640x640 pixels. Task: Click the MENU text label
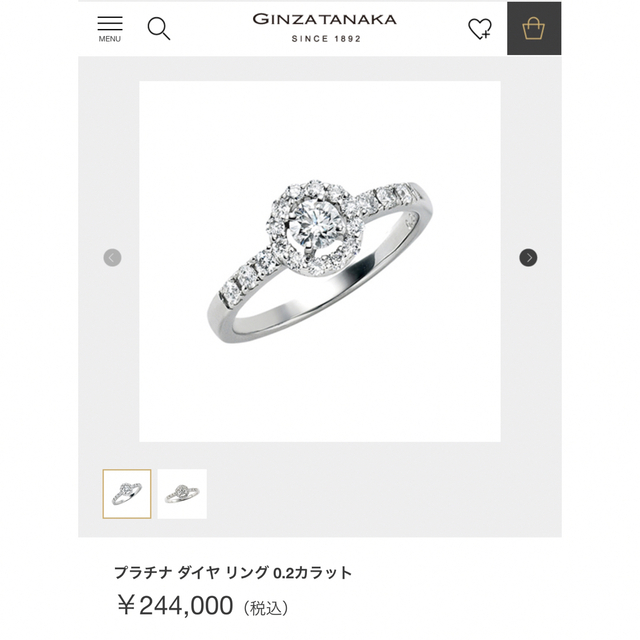tap(110, 39)
